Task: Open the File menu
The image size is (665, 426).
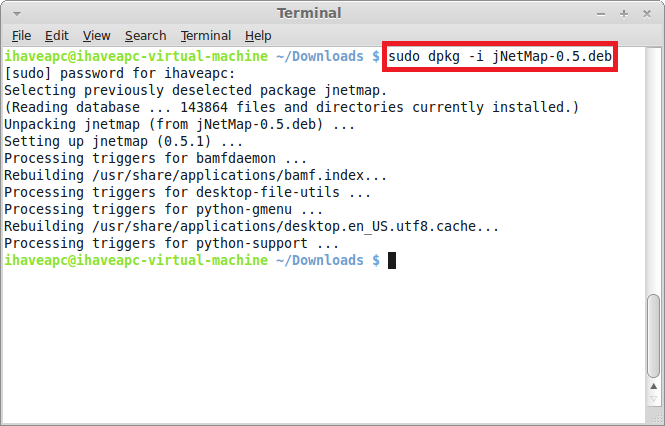Action: pos(21,36)
